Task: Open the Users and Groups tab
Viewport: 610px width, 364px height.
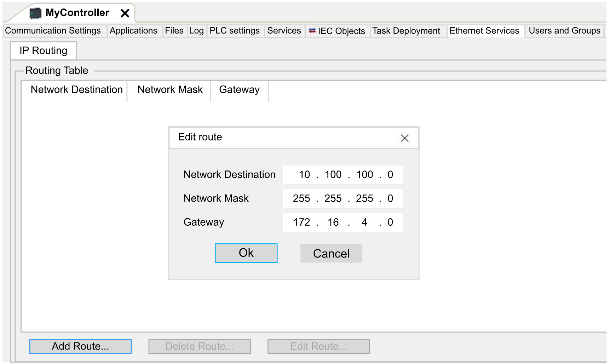Action: point(564,31)
